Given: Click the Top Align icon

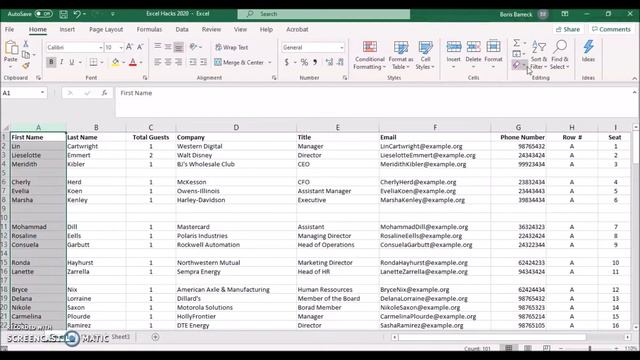Looking at the screenshot, I should click(x=158, y=47).
